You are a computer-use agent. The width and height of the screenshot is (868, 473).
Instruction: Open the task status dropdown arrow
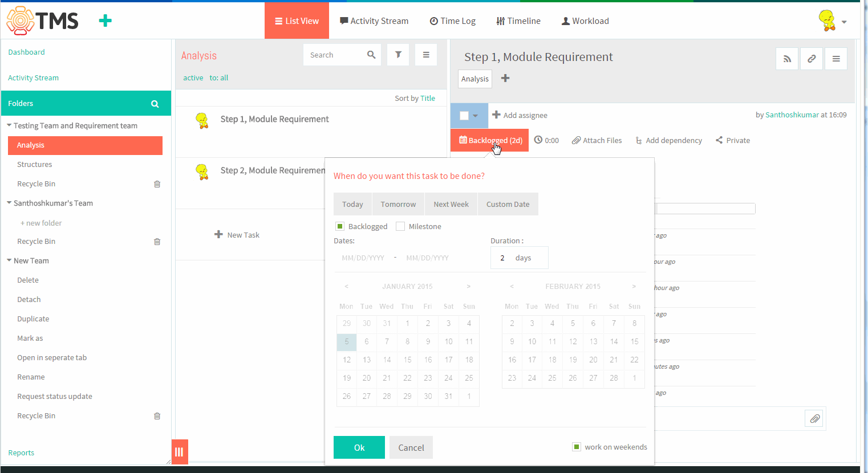coord(475,116)
